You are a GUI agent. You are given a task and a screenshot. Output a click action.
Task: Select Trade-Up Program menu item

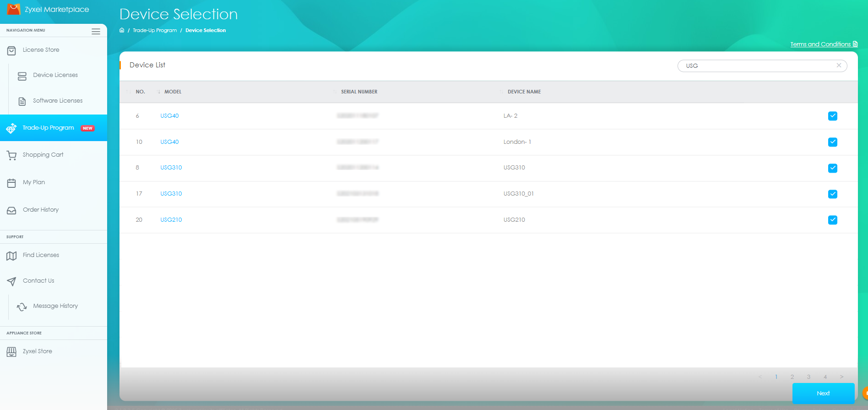click(x=54, y=128)
